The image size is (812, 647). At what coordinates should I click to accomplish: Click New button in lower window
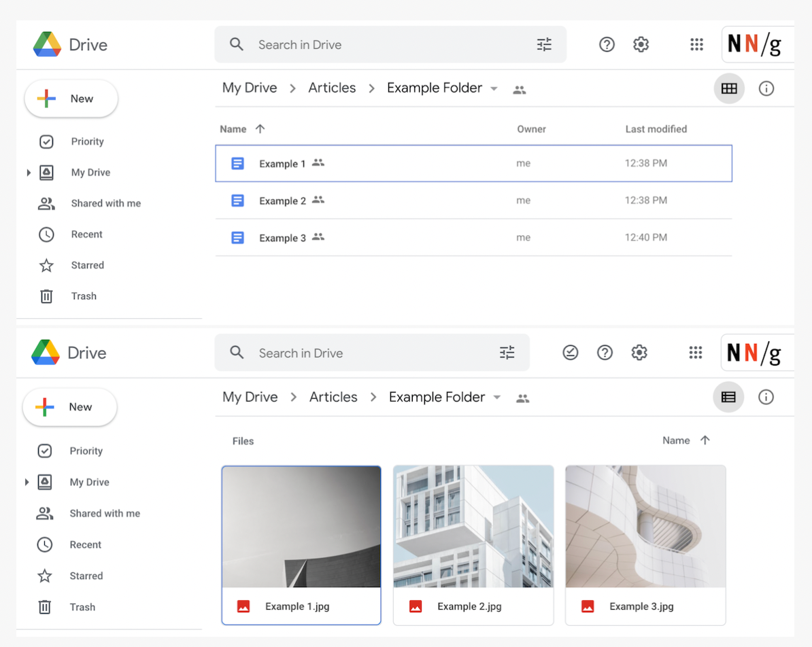click(70, 407)
